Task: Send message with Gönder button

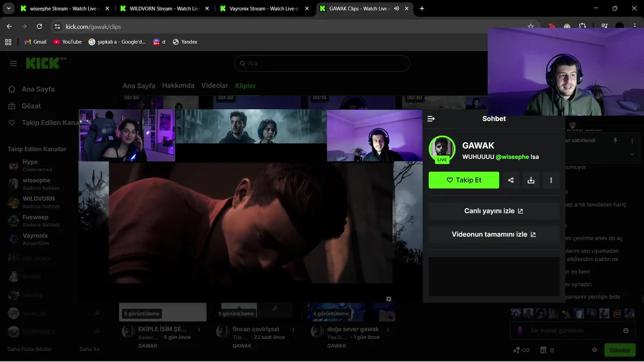Action: pyautogui.click(x=620, y=350)
